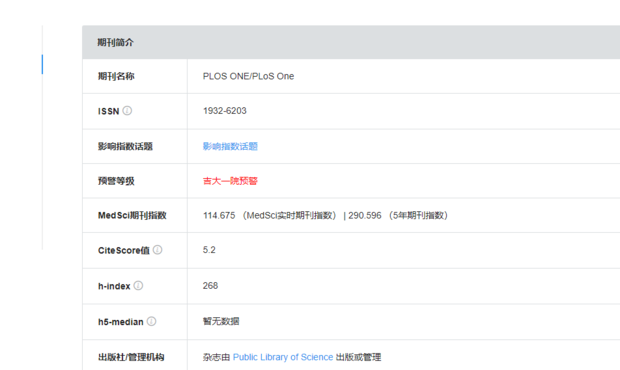Click the red 吉大一院预警 warning link
Viewport: 620px width, 370px height.
click(x=230, y=181)
